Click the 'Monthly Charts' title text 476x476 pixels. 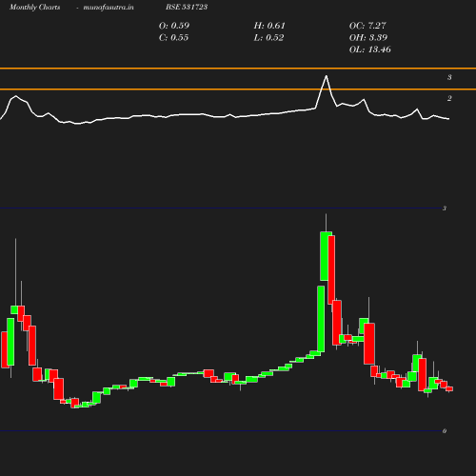click(x=35, y=7)
